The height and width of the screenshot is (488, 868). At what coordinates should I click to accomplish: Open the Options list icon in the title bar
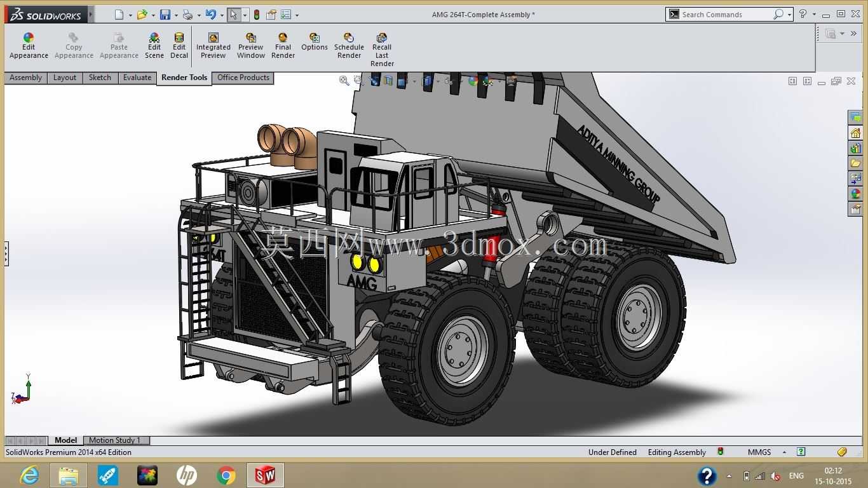click(286, 15)
